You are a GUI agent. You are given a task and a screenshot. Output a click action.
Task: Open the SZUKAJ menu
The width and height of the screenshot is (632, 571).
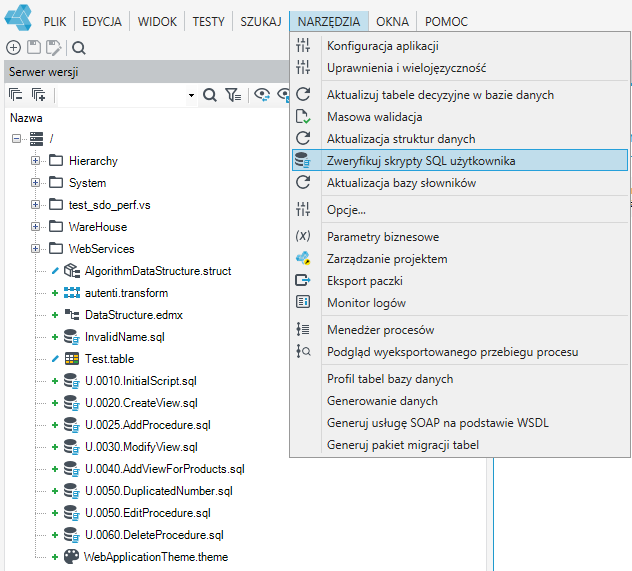(261, 21)
